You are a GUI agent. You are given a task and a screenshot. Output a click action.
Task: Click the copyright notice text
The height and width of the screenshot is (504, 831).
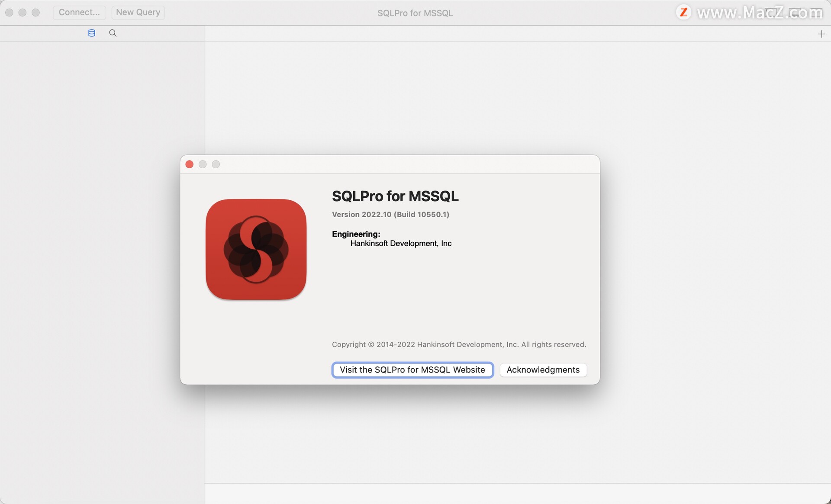pyautogui.click(x=459, y=345)
